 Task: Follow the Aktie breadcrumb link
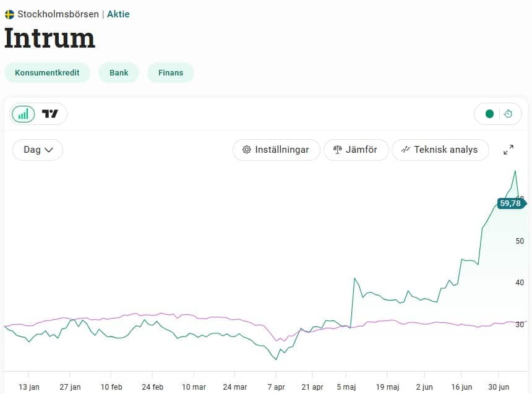tap(118, 14)
